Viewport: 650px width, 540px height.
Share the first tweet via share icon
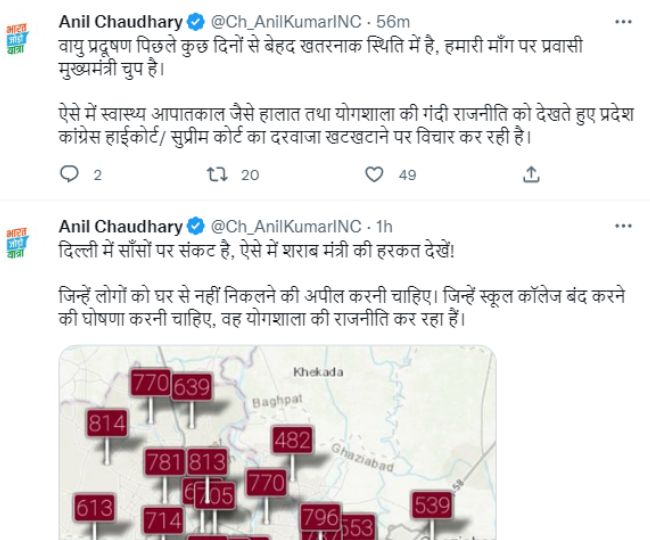(x=532, y=174)
